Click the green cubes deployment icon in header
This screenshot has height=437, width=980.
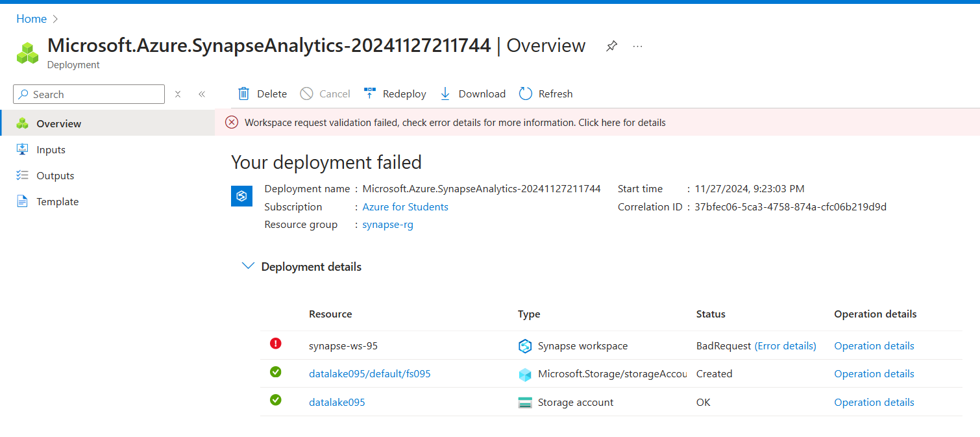(28, 53)
